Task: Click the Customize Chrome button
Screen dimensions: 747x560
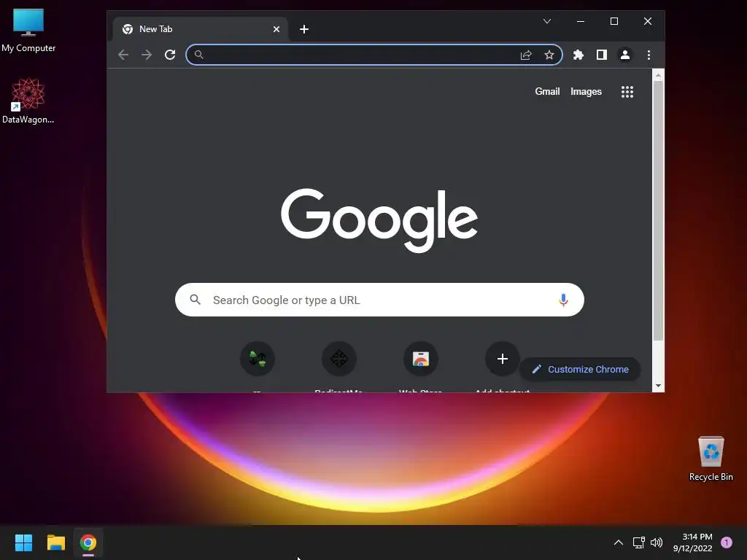Action: [x=580, y=370]
